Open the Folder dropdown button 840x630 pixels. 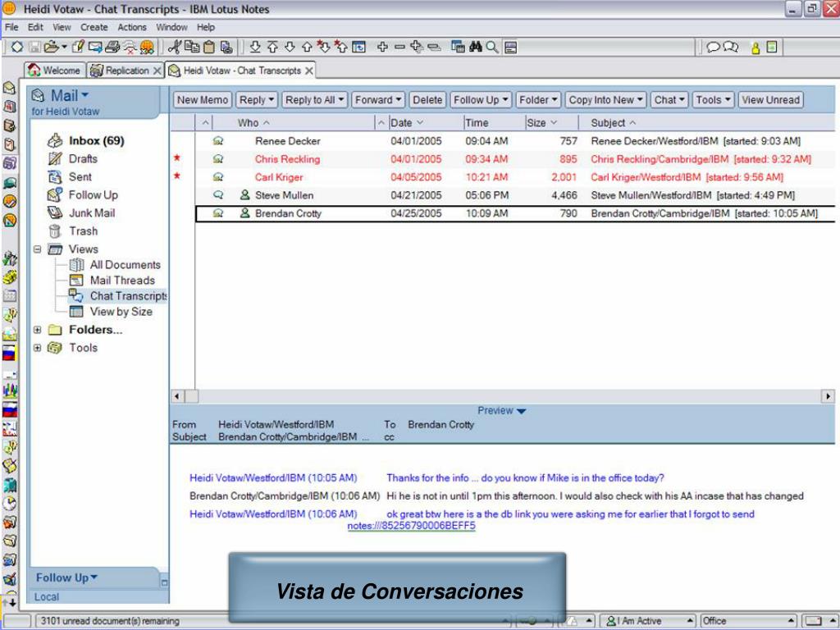(538, 99)
